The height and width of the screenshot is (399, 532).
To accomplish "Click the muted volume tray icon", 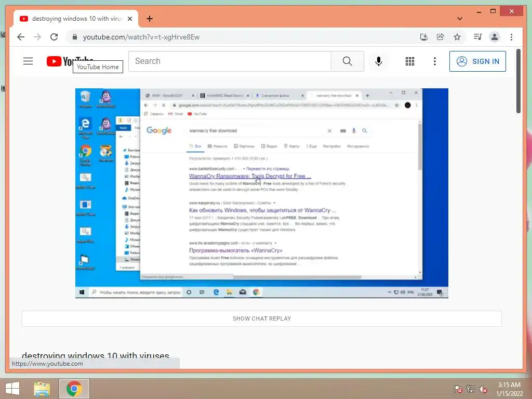I will point(483,389).
